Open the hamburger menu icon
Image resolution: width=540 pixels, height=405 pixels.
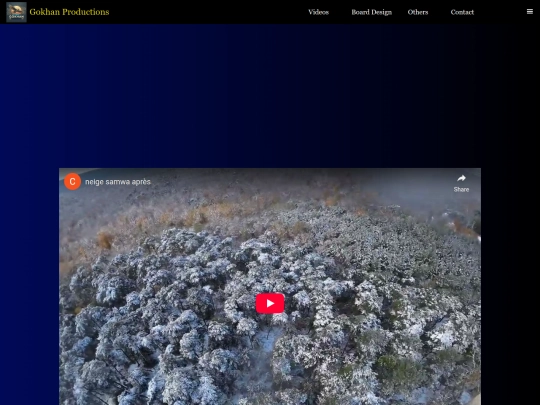click(x=530, y=12)
